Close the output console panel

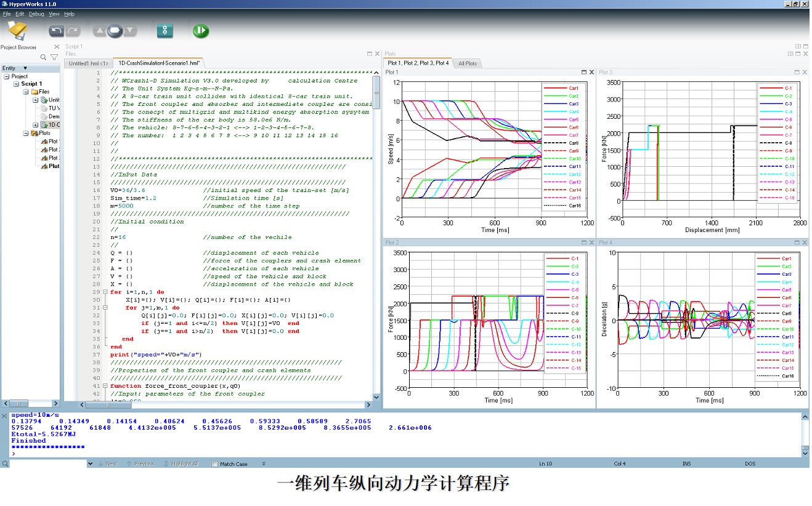pos(4,416)
